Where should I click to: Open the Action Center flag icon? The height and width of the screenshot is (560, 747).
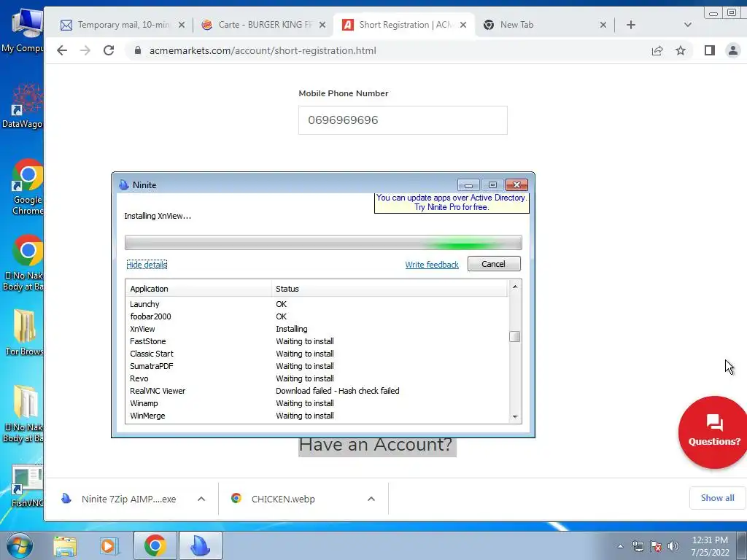click(x=656, y=546)
